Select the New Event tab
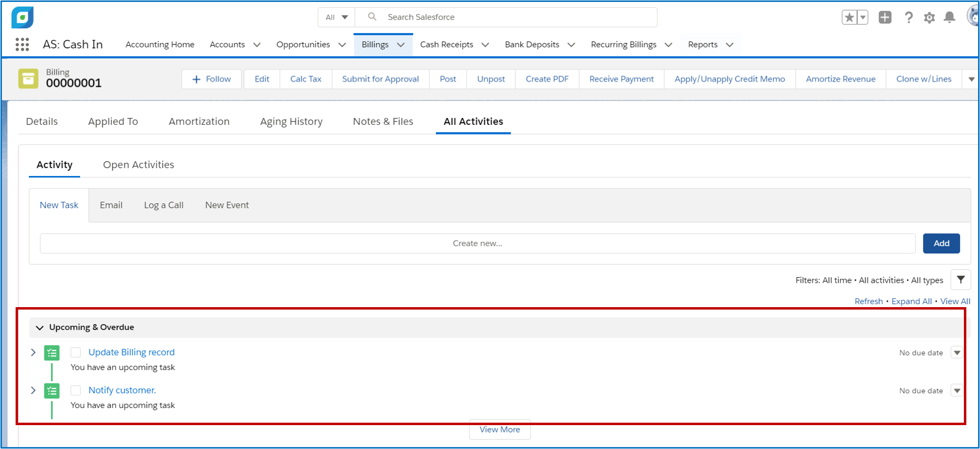 click(x=227, y=205)
